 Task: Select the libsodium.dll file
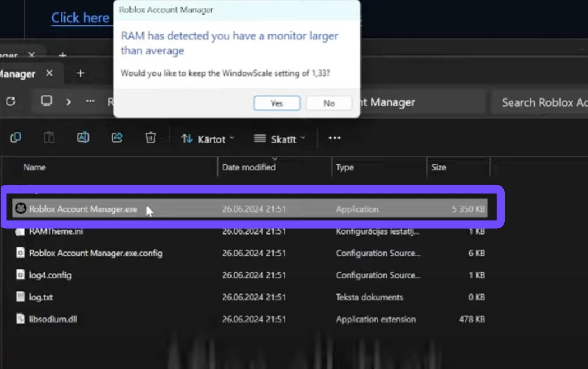click(x=250, y=319)
